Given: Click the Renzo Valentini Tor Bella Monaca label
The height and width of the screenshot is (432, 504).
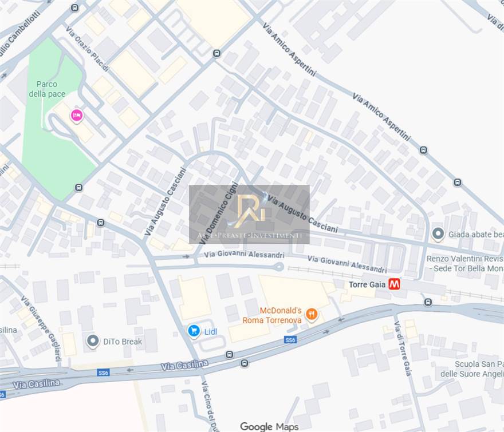Looking at the screenshot, I should (x=465, y=263).
